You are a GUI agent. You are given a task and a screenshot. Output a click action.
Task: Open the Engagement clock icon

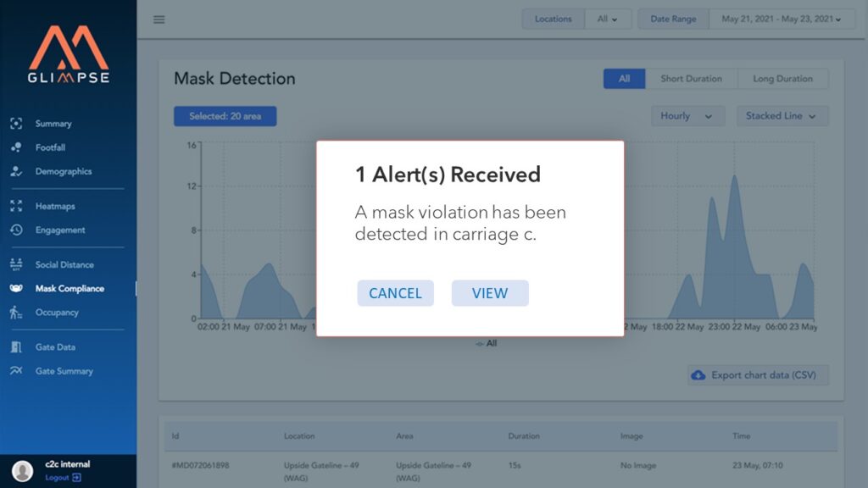[x=16, y=230]
